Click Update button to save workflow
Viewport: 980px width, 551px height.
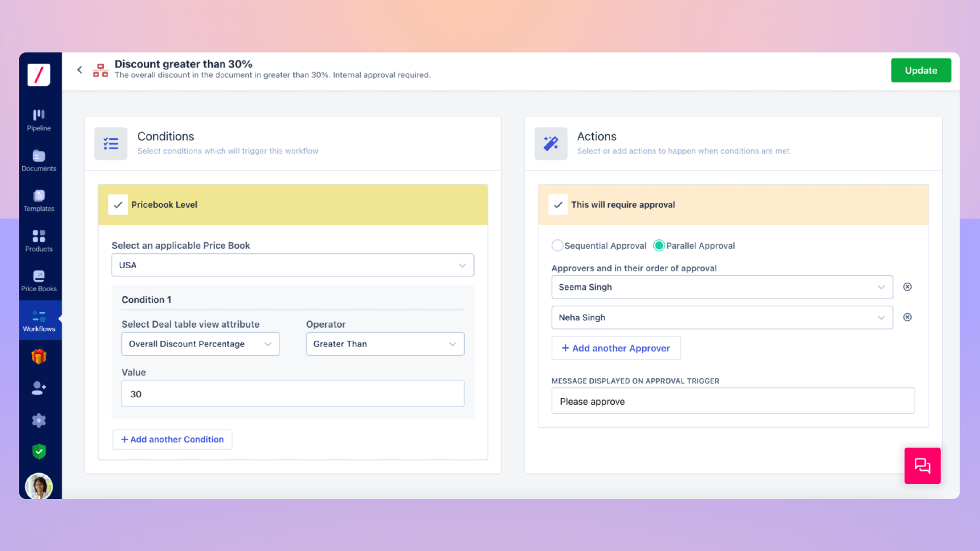tap(921, 70)
